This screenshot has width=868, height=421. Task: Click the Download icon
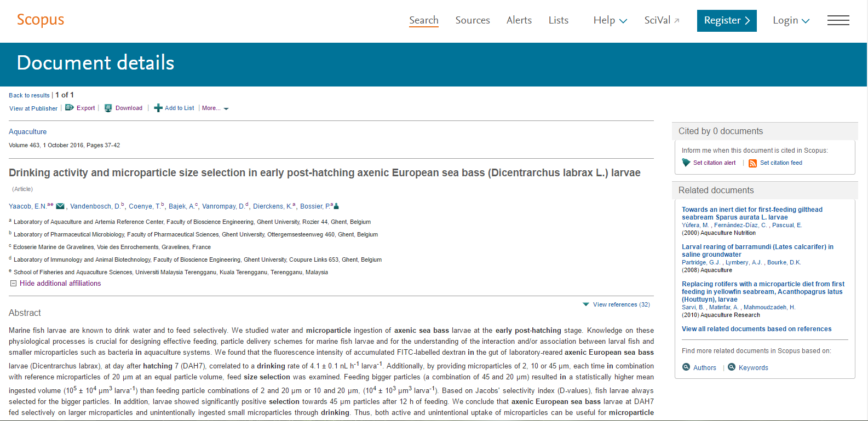(108, 108)
